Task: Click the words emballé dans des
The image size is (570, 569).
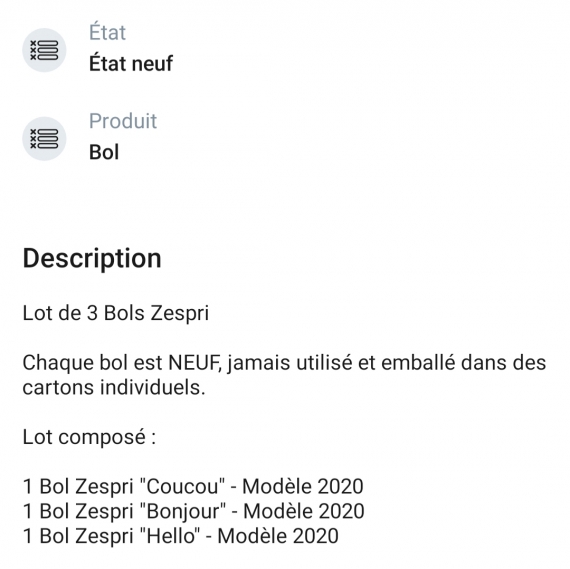Action: [463, 363]
